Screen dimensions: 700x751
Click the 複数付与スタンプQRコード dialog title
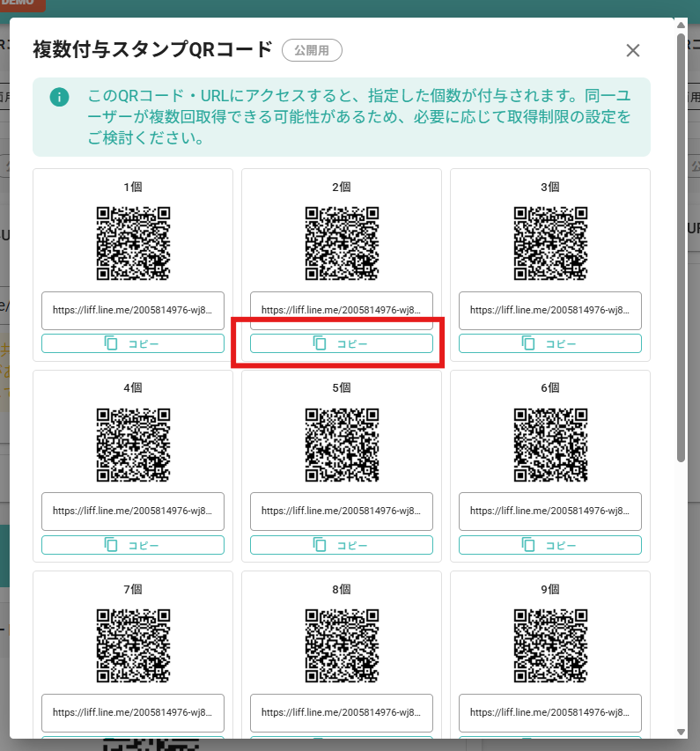[x=153, y=49]
